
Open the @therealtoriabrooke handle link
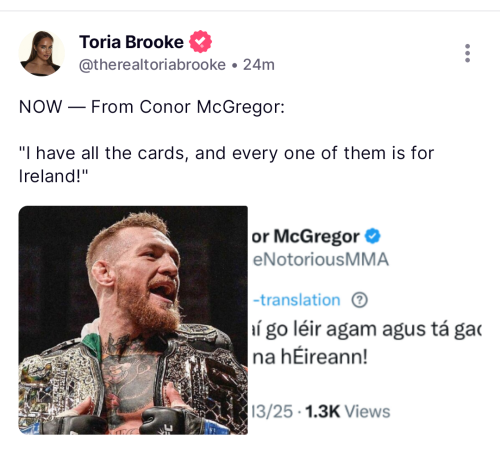tap(152, 65)
